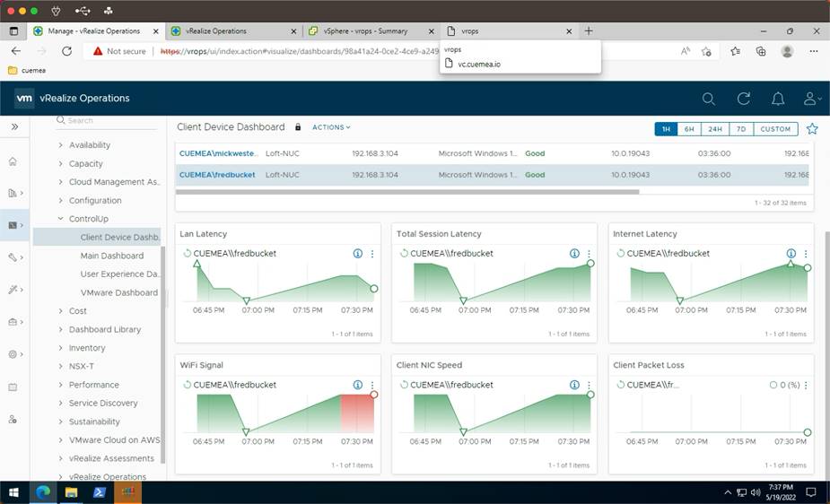Open the CUEMEA\fredbucket user link in table
Image resolution: width=830 pixels, height=504 pixels.
(x=217, y=175)
